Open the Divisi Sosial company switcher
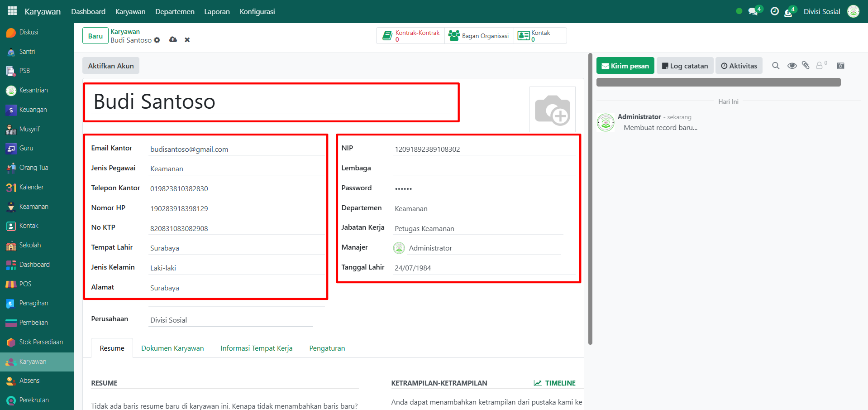Image resolution: width=868 pixels, height=410 pixels. tap(821, 11)
